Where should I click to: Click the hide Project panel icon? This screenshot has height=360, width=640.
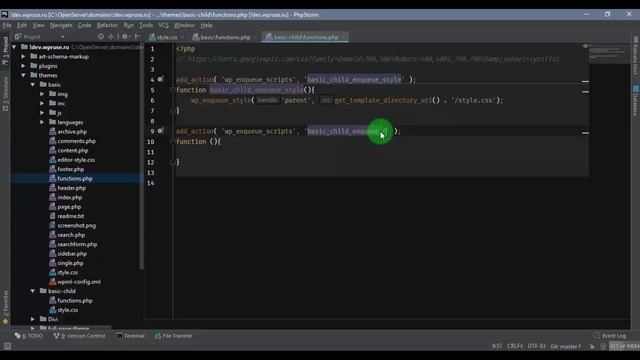[138, 37]
